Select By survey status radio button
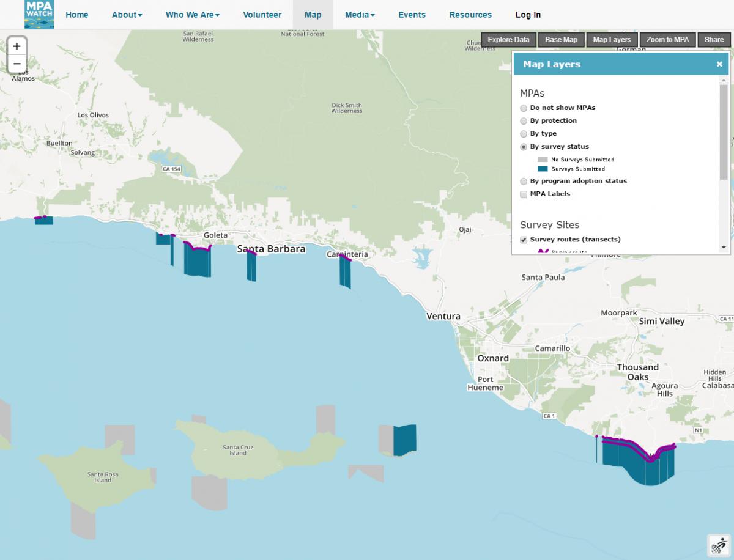This screenshot has height=560, width=734. tap(524, 147)
